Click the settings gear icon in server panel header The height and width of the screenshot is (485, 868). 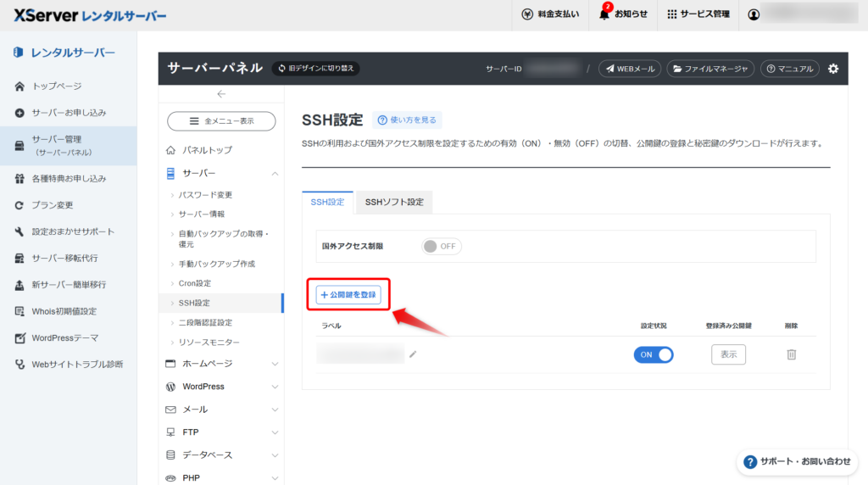(832, 69)
